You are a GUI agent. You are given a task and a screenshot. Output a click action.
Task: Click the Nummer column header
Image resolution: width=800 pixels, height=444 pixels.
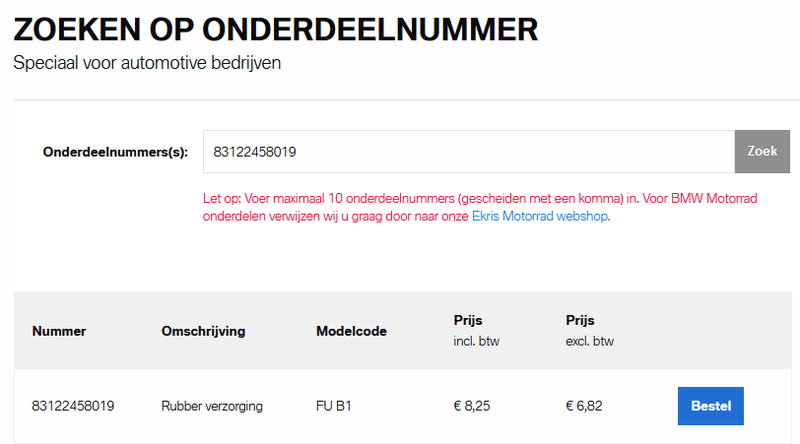(59, 331)
